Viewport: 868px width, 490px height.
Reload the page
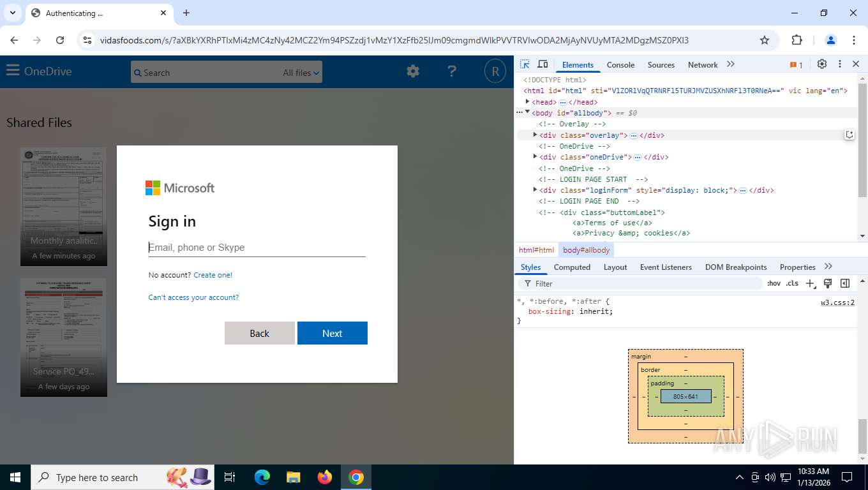pos(60,40)
